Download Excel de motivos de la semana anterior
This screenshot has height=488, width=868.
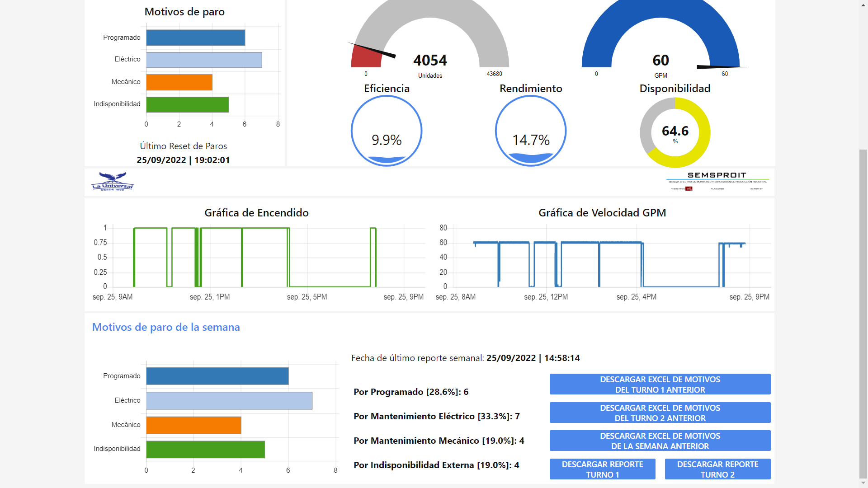(660, 441)
